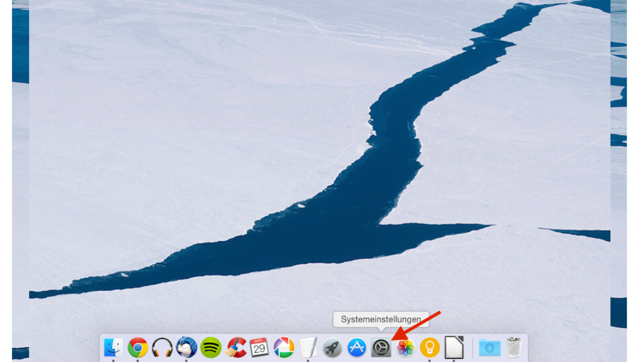The height and width of the screenshot is (362, 644).
Task: Open Launchpad rocket icon
Action: pyautogui.click(x=332, y=347)
